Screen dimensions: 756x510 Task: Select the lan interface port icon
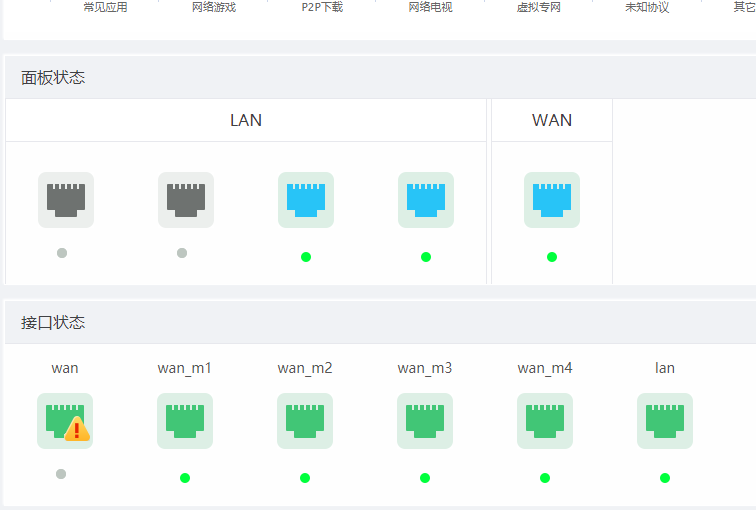pos(665,421)
